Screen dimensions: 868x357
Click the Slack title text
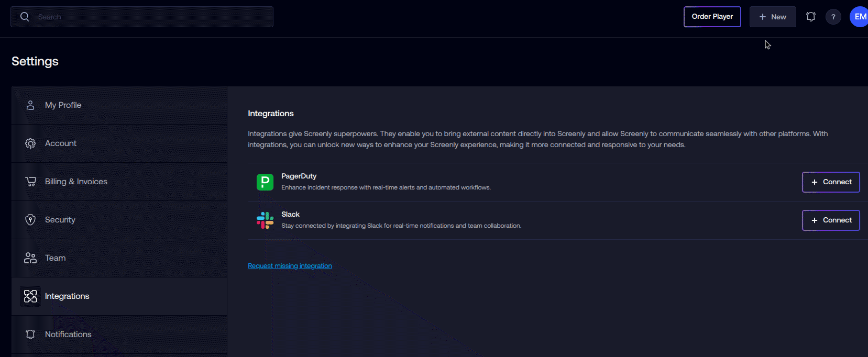coord(290,215)
